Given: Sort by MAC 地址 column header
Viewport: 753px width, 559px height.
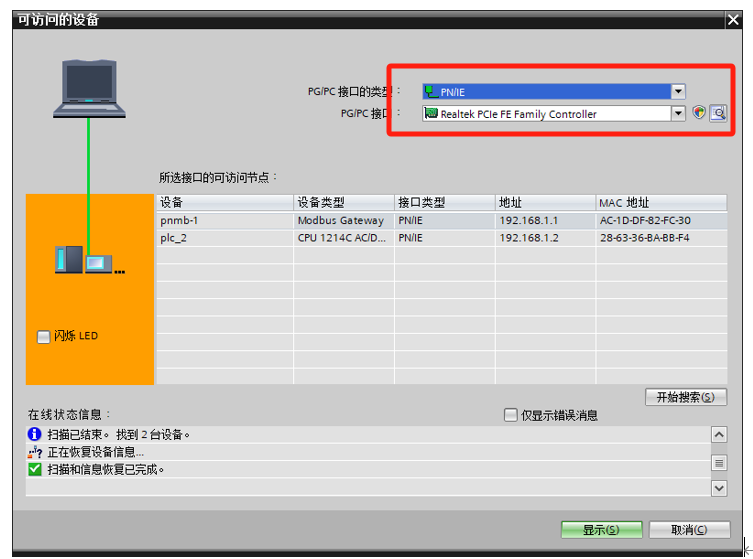Looking at the screenshot, I should coord(662,202).
